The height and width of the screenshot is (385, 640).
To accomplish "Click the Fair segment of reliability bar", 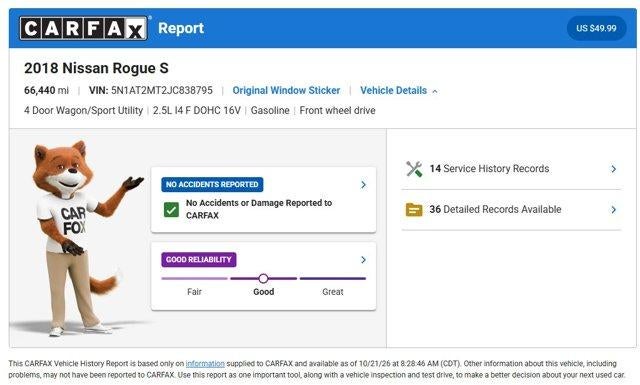I will tap(194, 278).
